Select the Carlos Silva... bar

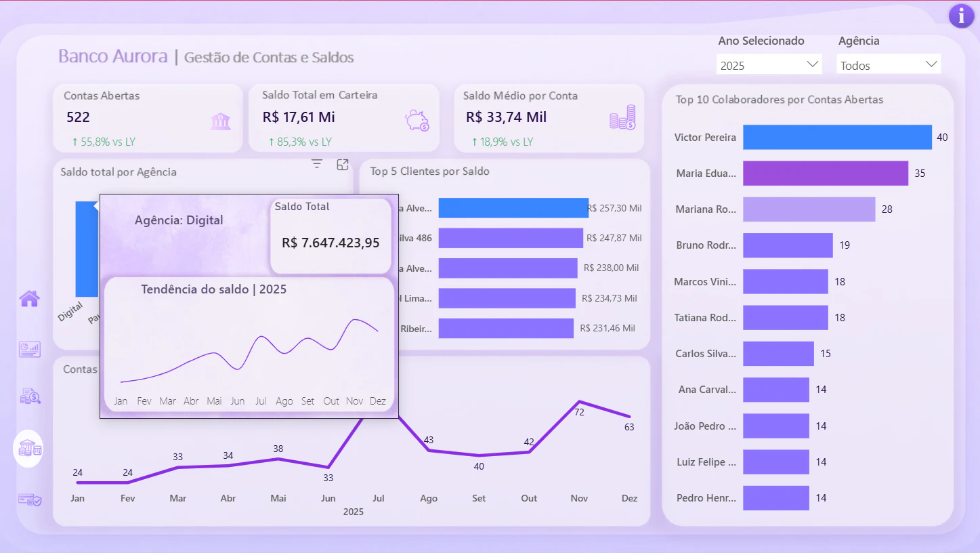[x=778, y=353]
